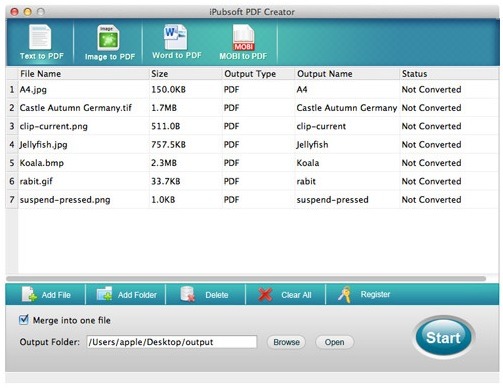Viewport: 503px width, 392px height.
Task: Select the Image to PDF icon
Action: 108,38
